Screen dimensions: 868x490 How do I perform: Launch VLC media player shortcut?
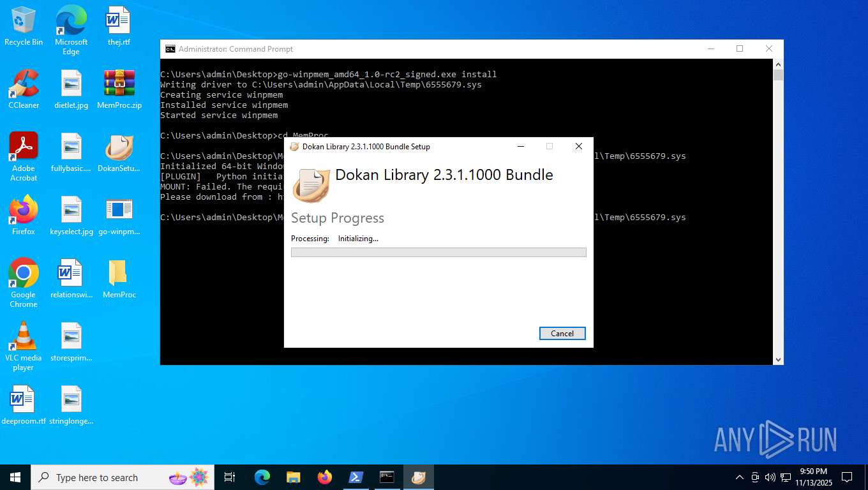24,346
